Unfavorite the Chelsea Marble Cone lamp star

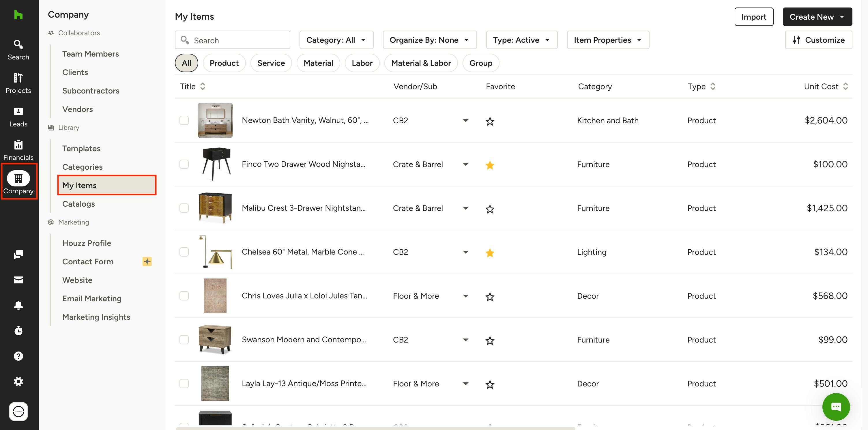(x=490, y=253)
